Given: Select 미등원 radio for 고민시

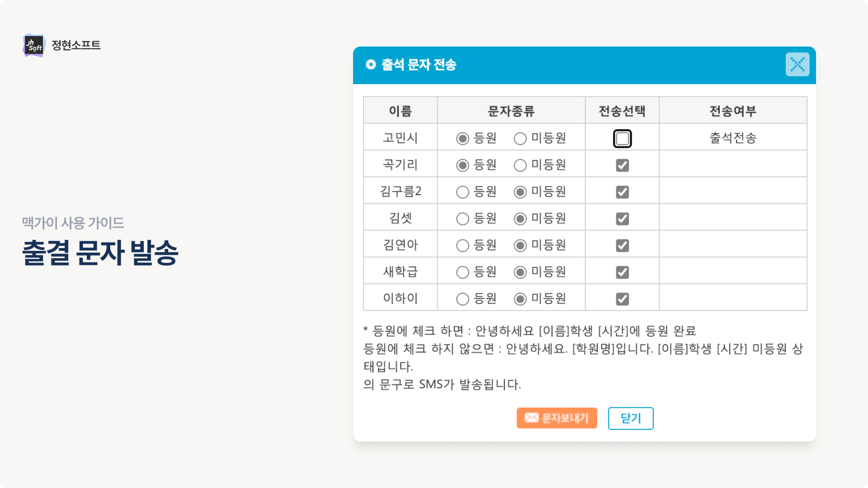Looking at the screenshot, I should point(520,138).
